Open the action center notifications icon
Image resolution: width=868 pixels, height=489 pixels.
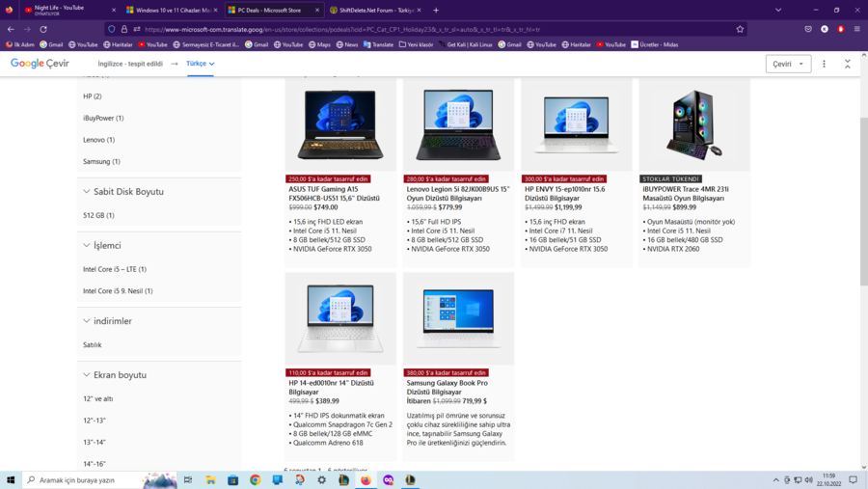[x=854, y=480]
